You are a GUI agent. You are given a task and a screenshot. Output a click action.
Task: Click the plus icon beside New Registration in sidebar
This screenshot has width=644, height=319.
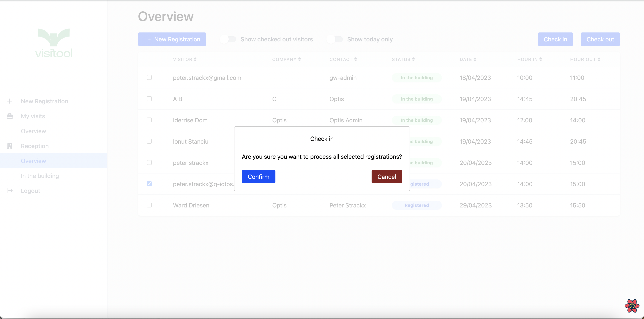[x=10, y=101]
